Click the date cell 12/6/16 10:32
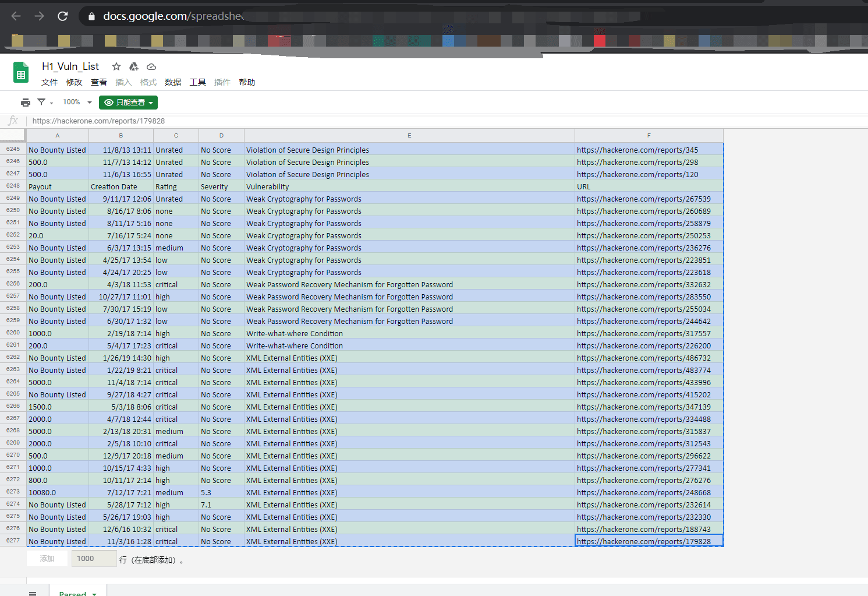The height and width of the screenshot is (596, 868). (x=121, y=530)
